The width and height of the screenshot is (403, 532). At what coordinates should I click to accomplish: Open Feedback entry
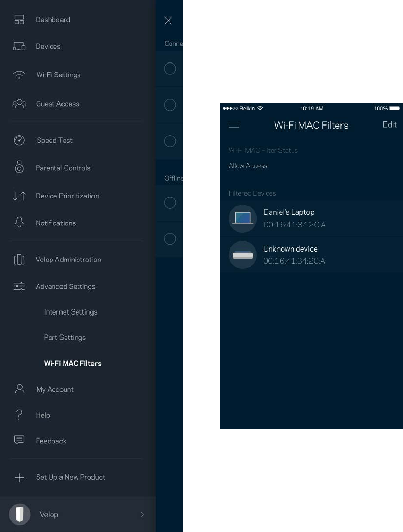51,441
